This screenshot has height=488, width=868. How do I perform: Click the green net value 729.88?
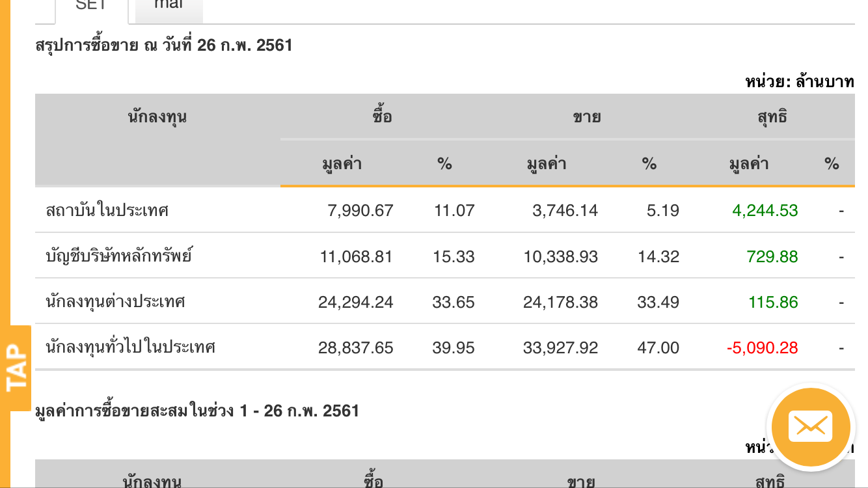772,257
